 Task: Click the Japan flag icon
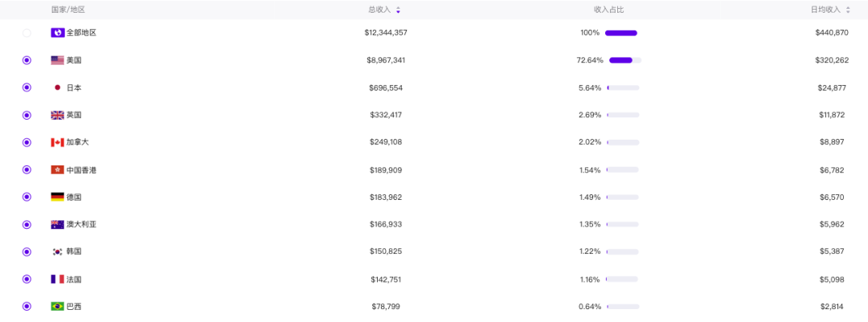point(57,88)
